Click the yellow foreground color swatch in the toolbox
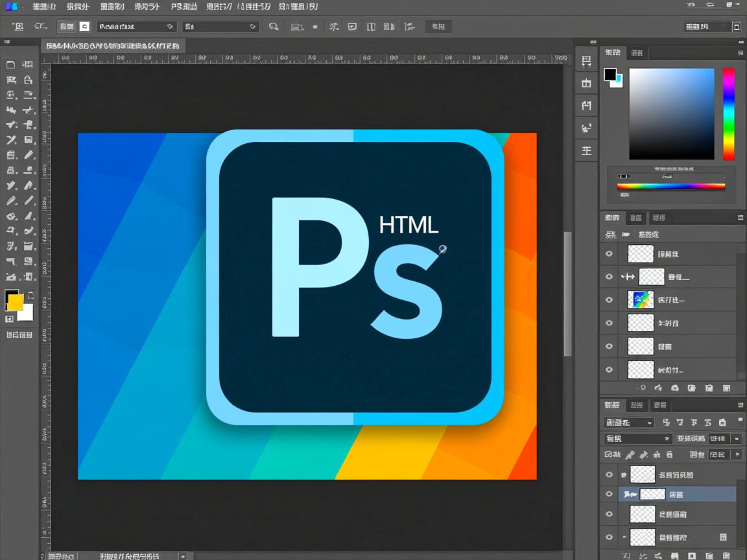 14,301
